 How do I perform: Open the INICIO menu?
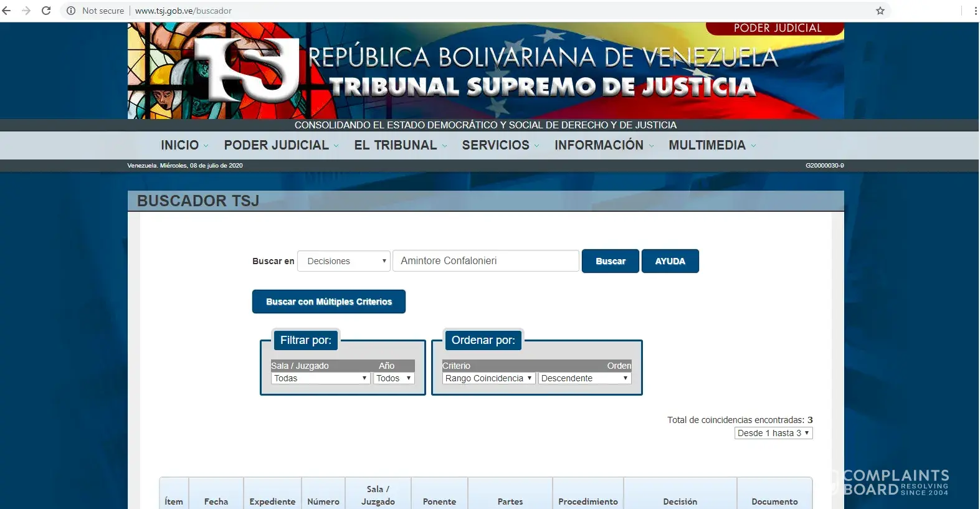click(184, 145)
